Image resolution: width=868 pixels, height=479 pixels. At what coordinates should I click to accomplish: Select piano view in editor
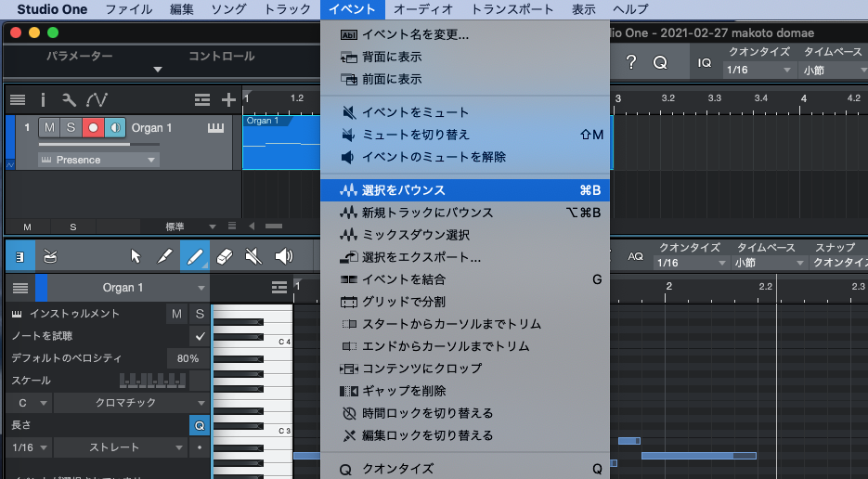(x=19, y=257)
